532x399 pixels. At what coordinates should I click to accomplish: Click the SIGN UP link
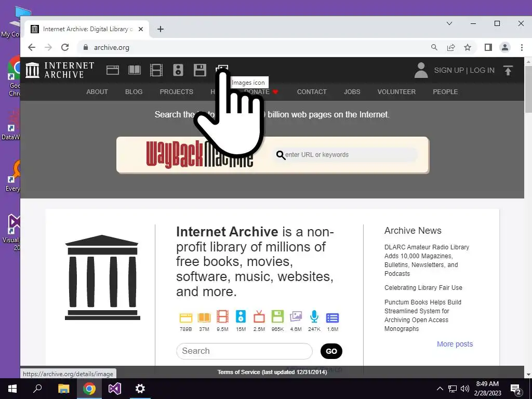(x=449, y=70)
